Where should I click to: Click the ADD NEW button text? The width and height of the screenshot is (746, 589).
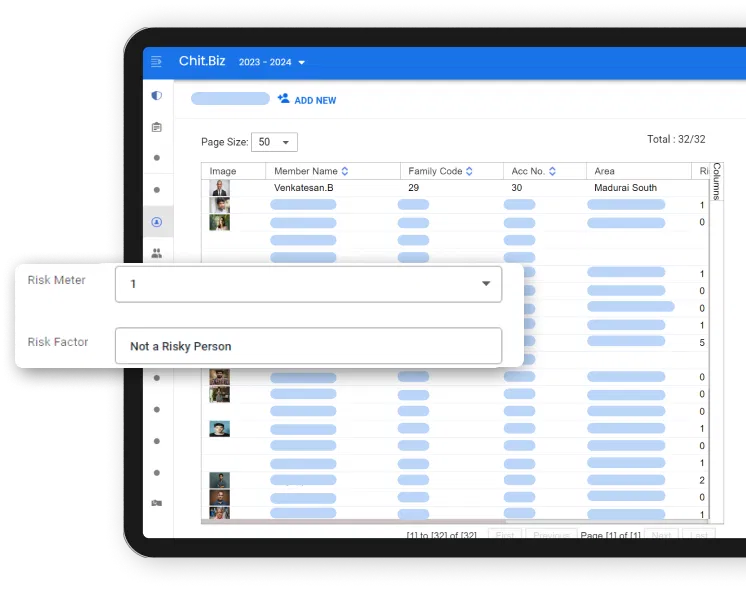pos(315,100)
